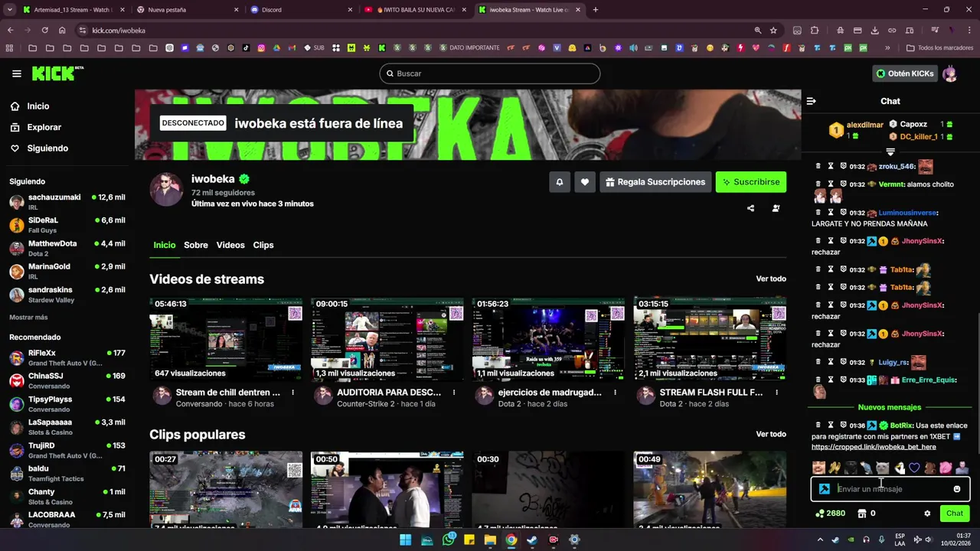Open the 00:50 popular clip thumbnail
980x551 pixels.
point(387,490)
